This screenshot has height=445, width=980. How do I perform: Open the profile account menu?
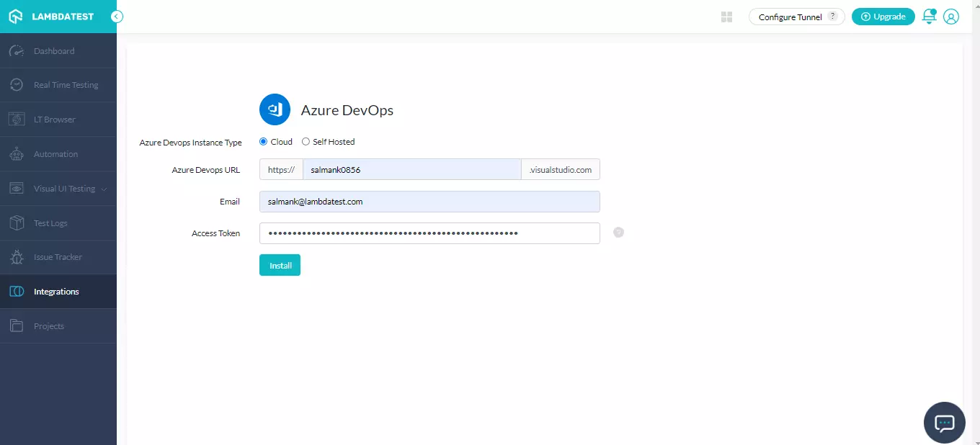pos(951,16)
